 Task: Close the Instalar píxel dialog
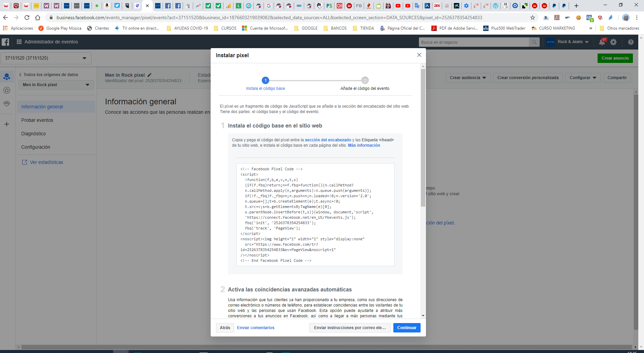click(419, 55)
